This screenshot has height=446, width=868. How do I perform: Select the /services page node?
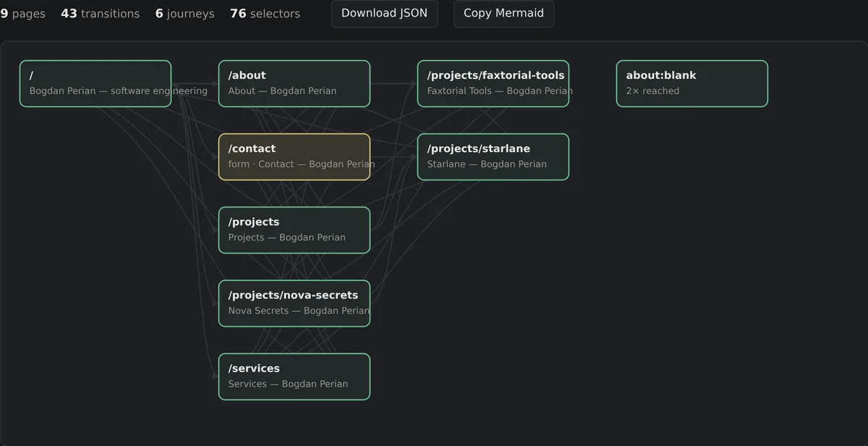coord(294,376)
